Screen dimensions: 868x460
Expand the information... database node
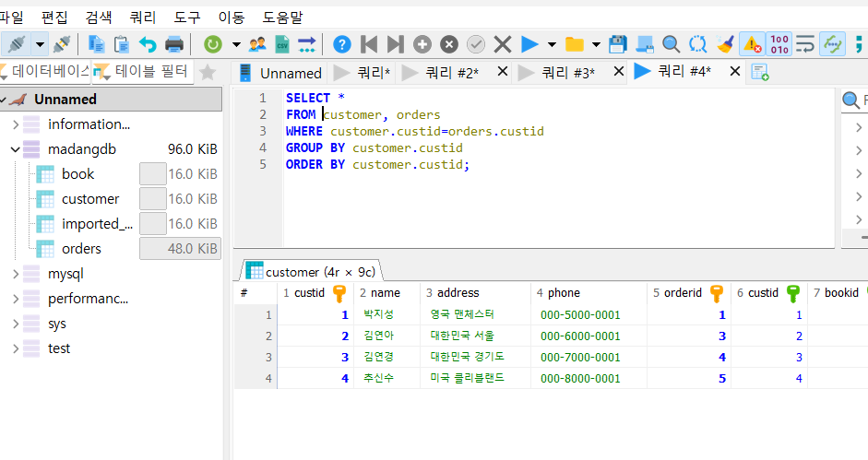tap(16, 124)
